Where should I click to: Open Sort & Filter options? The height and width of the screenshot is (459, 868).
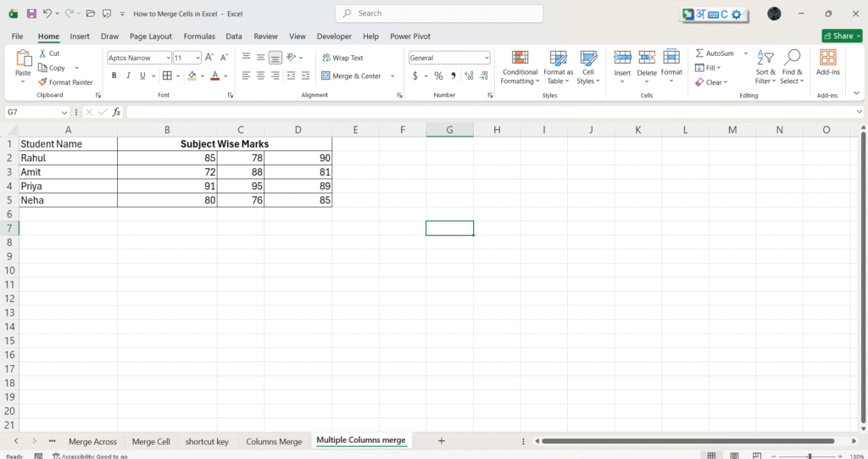[x=765, y=67]
